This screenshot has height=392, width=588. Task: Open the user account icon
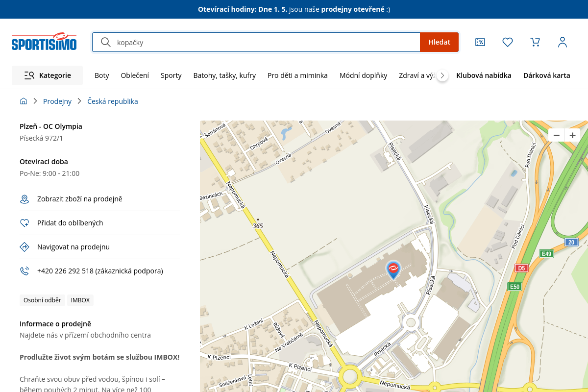pos(563,42)
